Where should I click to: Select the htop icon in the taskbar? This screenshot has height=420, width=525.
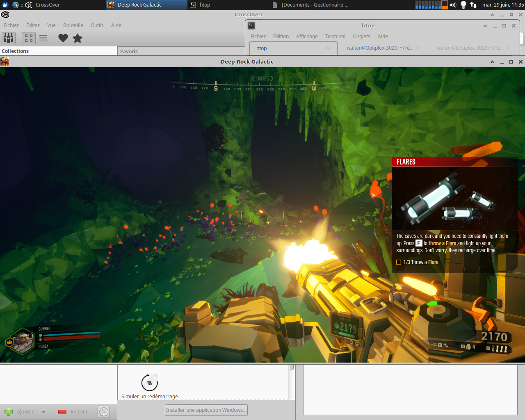[193, 5]
